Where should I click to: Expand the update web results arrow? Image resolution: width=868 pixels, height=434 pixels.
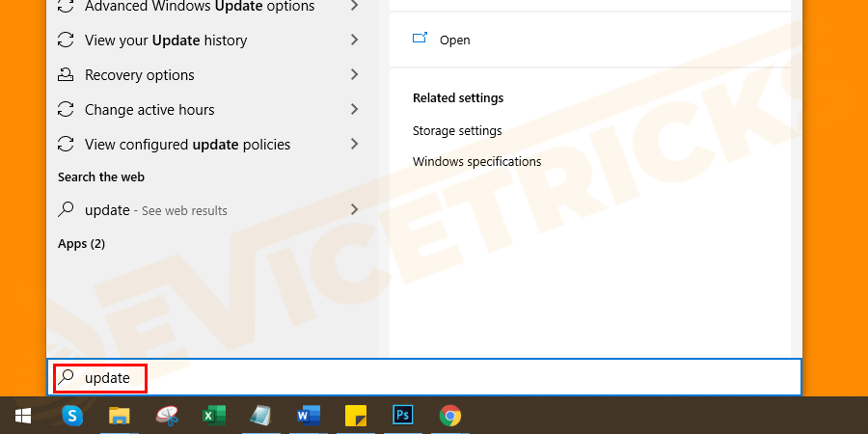point(355,209)
